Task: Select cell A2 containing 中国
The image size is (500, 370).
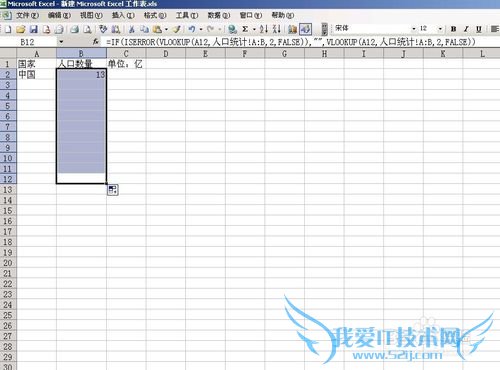Action: (x=37, y=74)
